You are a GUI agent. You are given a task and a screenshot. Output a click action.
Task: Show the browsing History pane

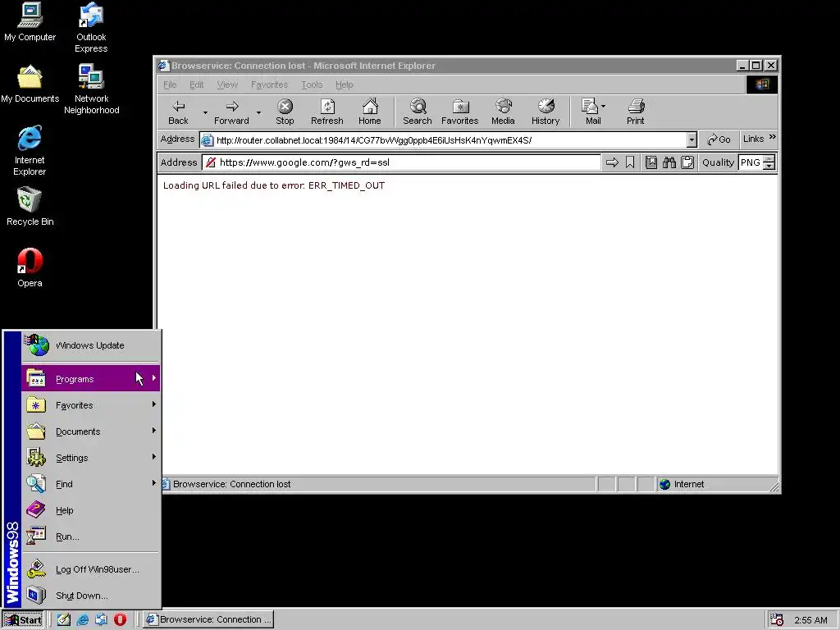click(546, 112)
